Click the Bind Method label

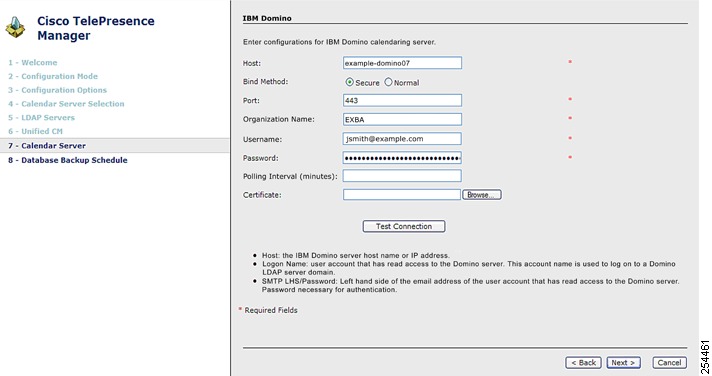click(265, 82)
